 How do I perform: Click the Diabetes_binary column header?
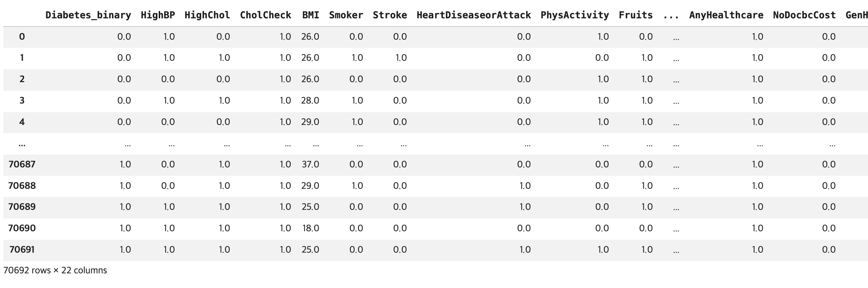88,15
